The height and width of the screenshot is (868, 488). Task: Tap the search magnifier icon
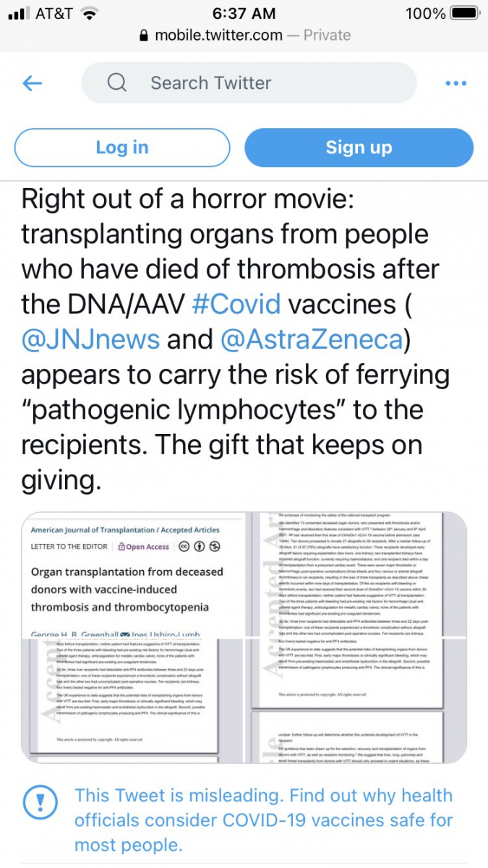(x=117, y=83)
